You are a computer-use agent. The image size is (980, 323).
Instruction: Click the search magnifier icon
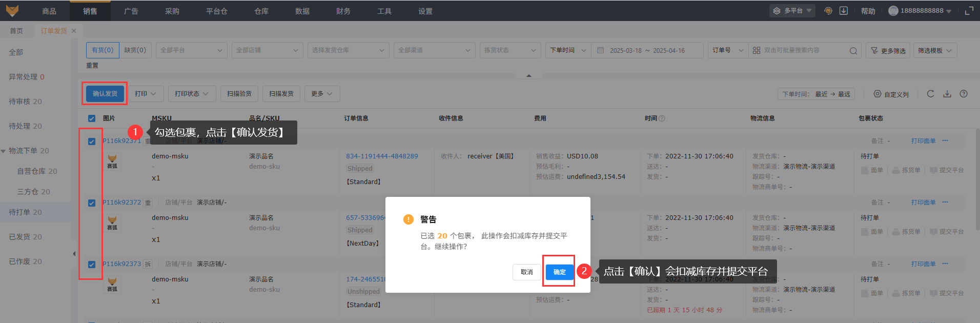pos(853,51)
